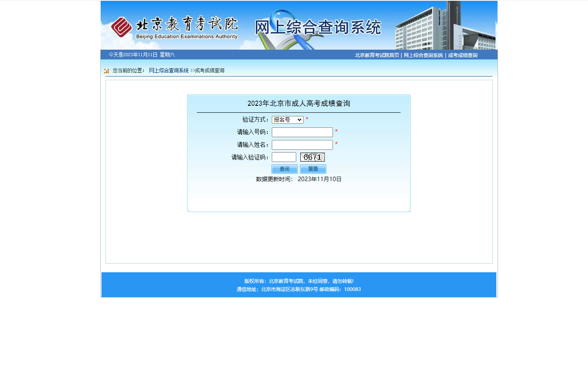Click the 数据更新时间 2023年11月10日 text

(299, 179)
